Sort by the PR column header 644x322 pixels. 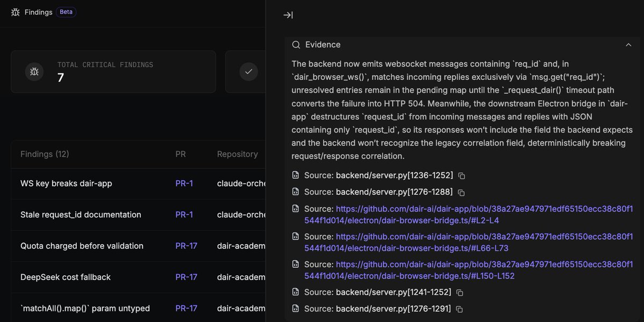point(181,154)
